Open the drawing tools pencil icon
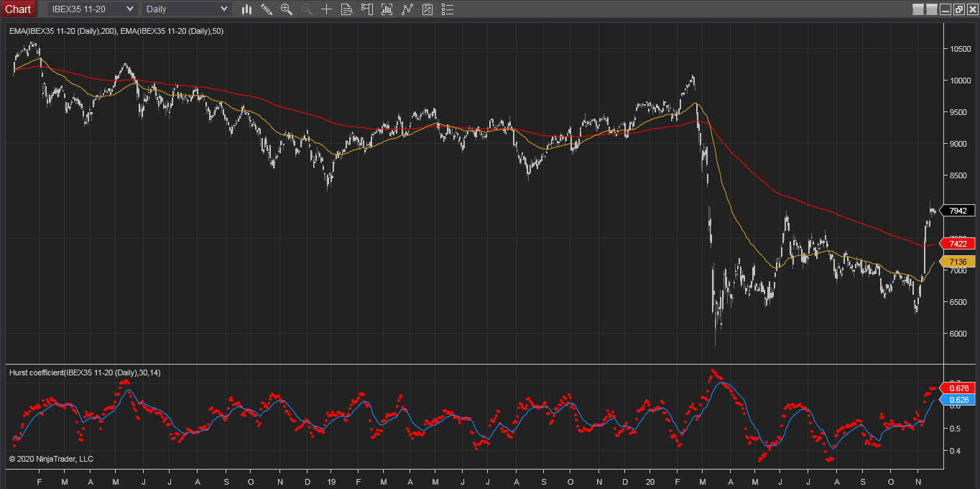The height and width of the screenshot is (489, 980). (267, 9)
